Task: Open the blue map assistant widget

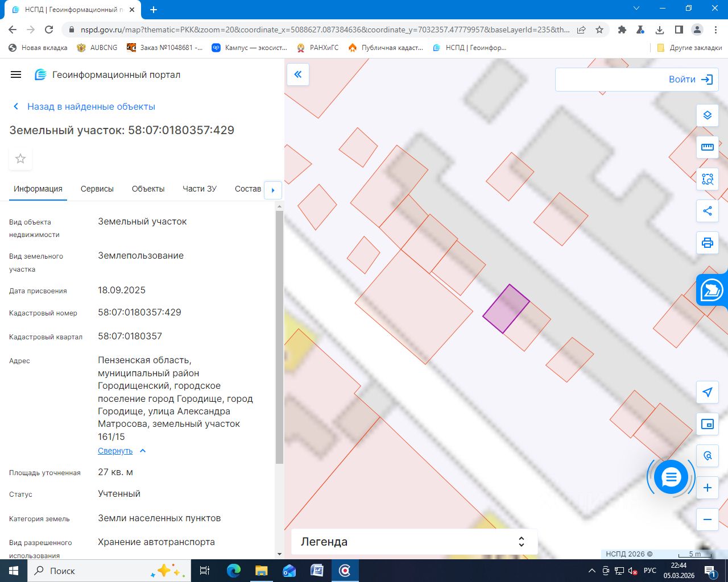Action: [712, 290]
